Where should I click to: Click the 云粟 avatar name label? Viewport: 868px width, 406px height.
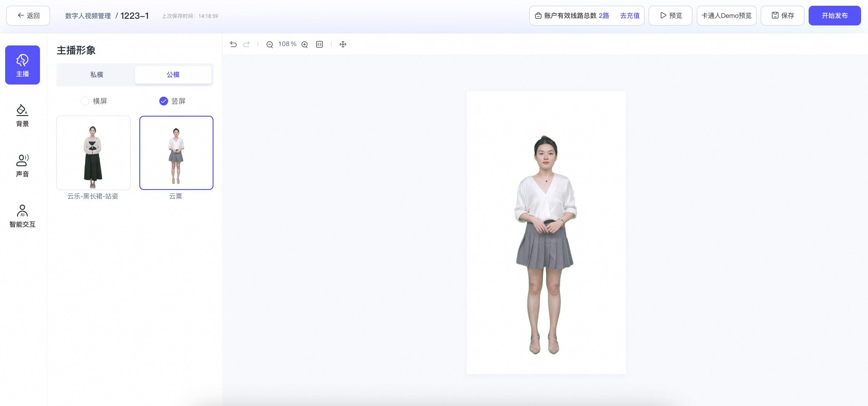(x=176, y=196)
